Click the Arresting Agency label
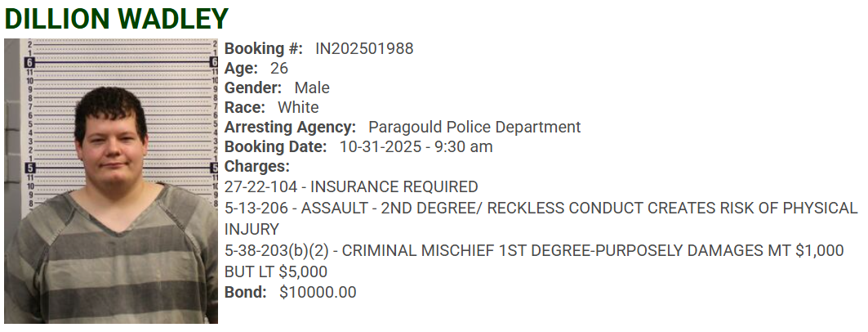Viewport: 868px width, 332px height. click(x=290, y=127)
